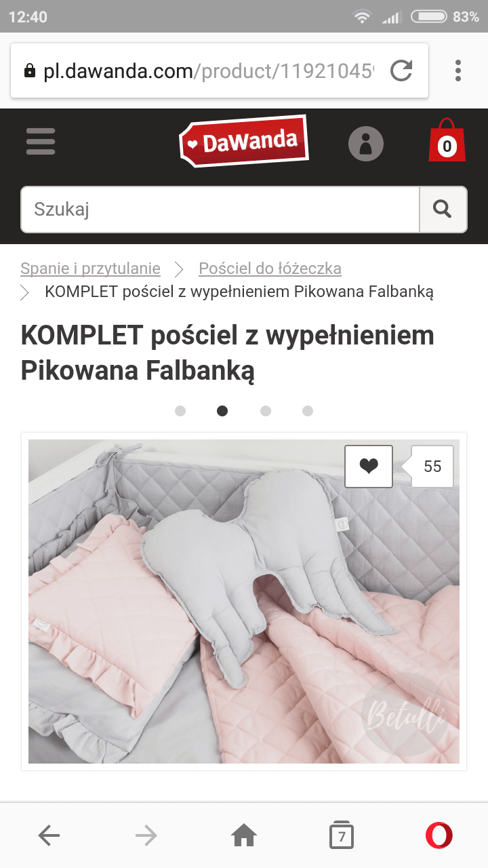
Task: Click the search magnifier button
Action: point(443,210)
